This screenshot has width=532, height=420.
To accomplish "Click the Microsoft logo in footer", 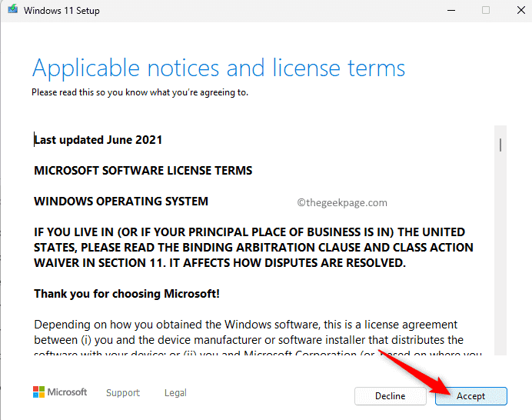I will (60, 392).
